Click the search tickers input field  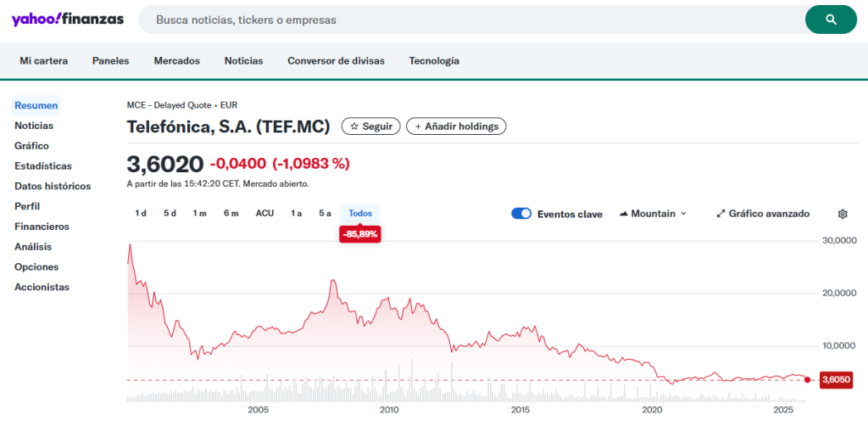[470, 20]
